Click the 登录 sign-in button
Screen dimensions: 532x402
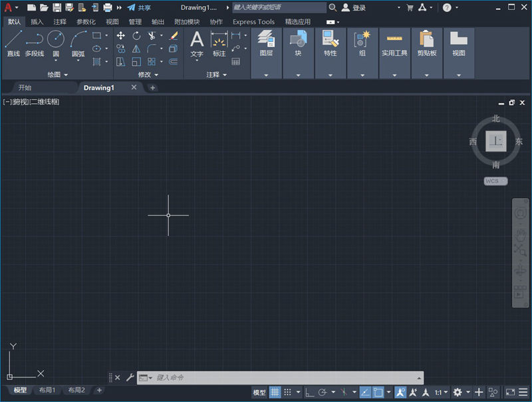point(354,7)
